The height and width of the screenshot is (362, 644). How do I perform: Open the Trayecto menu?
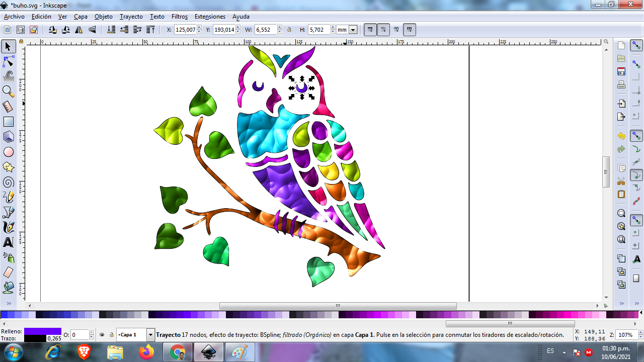pos(131,17)
